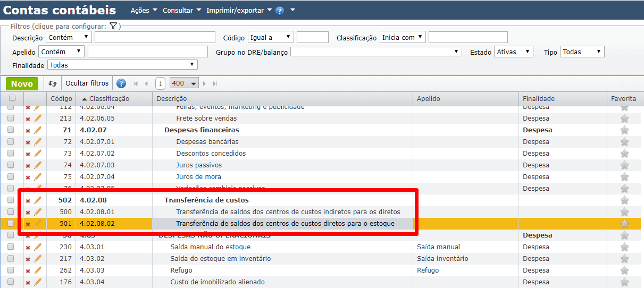Edit account 217 Saída do estoque em inventário
644x288 pixels.
tap(38, 258)
